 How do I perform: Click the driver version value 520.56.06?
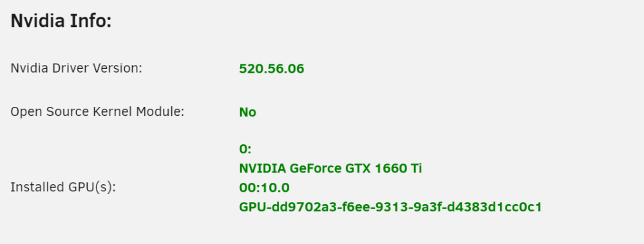tap(272, 69)
